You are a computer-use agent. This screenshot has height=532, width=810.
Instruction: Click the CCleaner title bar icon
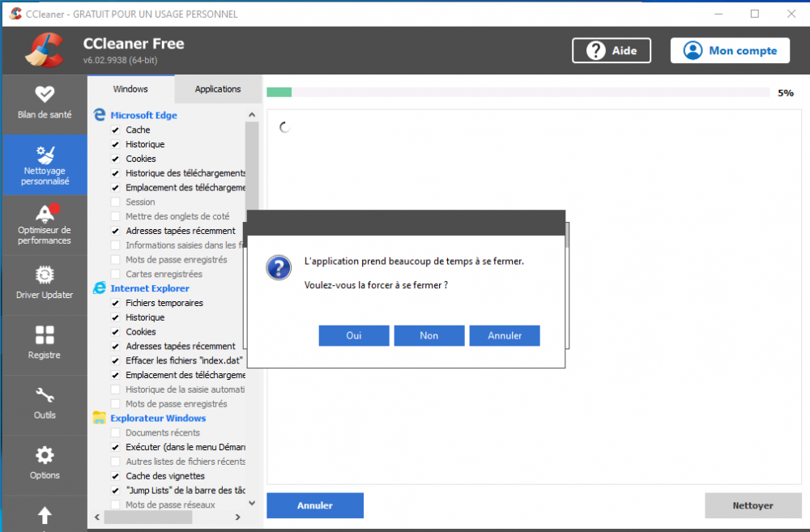coord(16,14)
